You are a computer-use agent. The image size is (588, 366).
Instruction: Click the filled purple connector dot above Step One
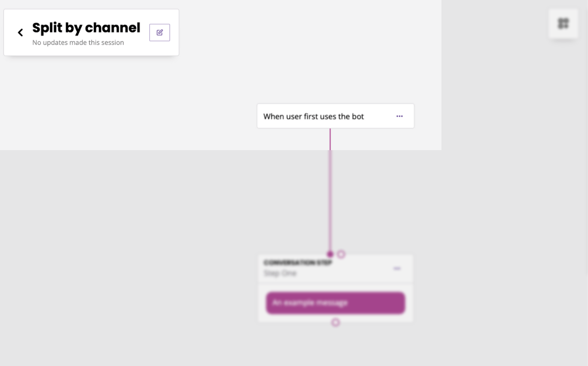(x=330, y=254)
